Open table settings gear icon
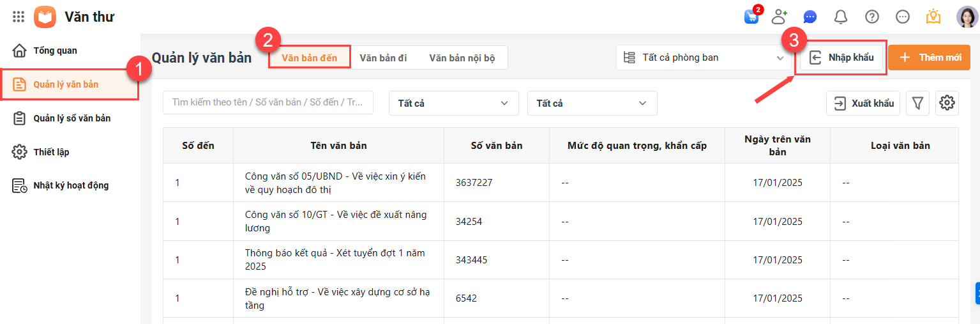This screenshot has height=324, width=980. 947,103
